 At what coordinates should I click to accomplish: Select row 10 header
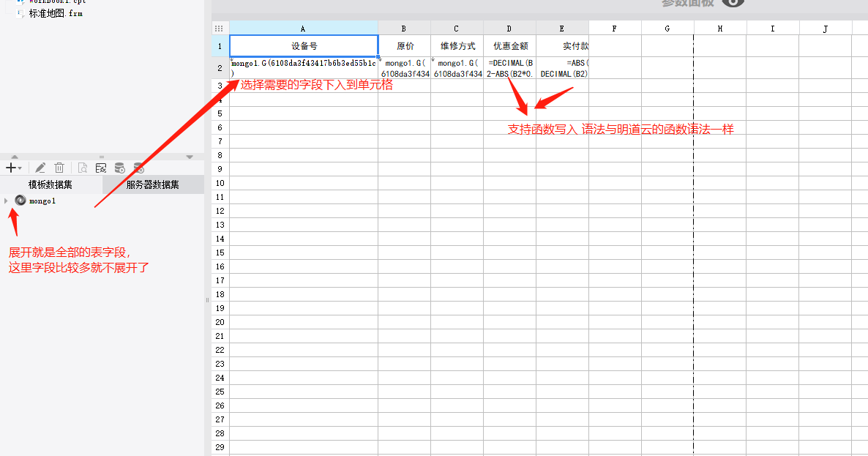pyautogui.click(x=220, y=183)
